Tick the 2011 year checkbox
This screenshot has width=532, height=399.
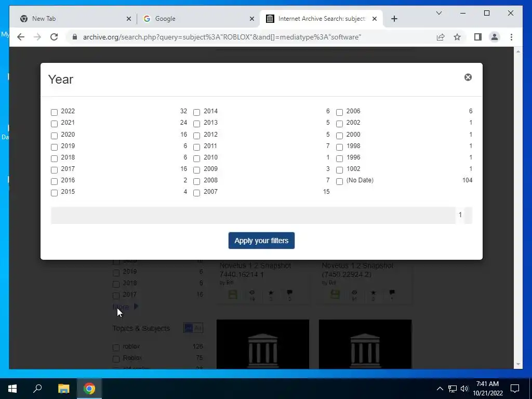tap(197, 147)
